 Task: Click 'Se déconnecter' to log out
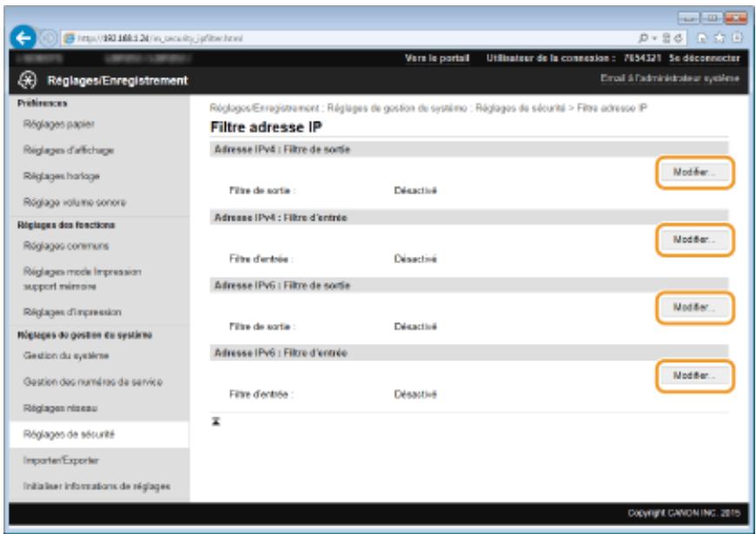pyautogui.click(x=704, y=58)
